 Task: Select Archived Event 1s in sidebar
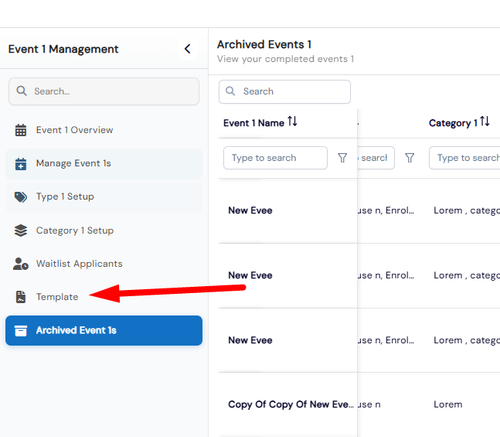tap(104, 330)
